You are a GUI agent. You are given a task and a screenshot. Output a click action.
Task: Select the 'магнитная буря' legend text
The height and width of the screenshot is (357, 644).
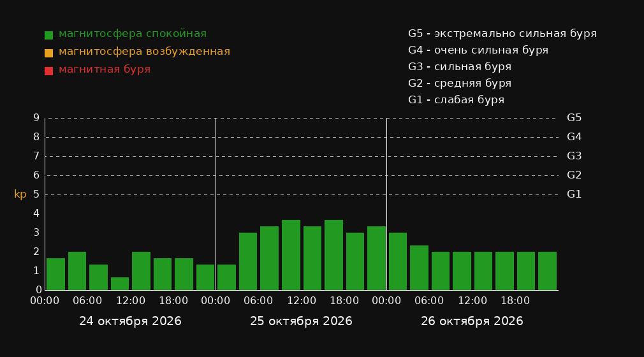click(x=105, y=69)
